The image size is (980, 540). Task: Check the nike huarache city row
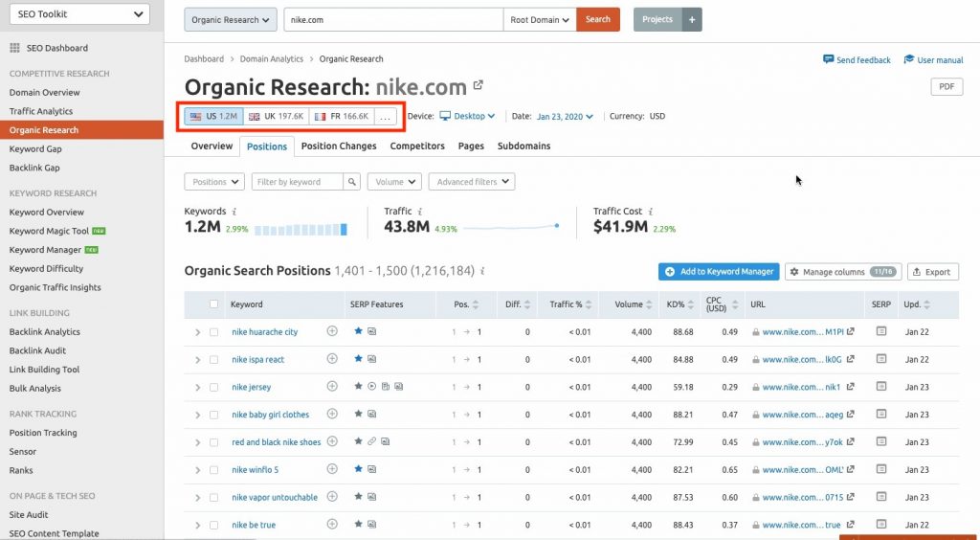(x=213, y=332)
